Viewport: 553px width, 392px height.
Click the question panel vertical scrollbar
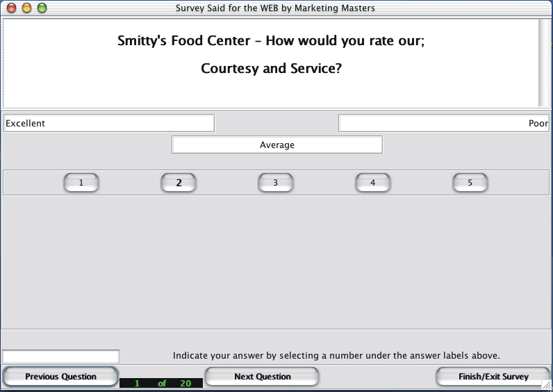pos(543,63)
